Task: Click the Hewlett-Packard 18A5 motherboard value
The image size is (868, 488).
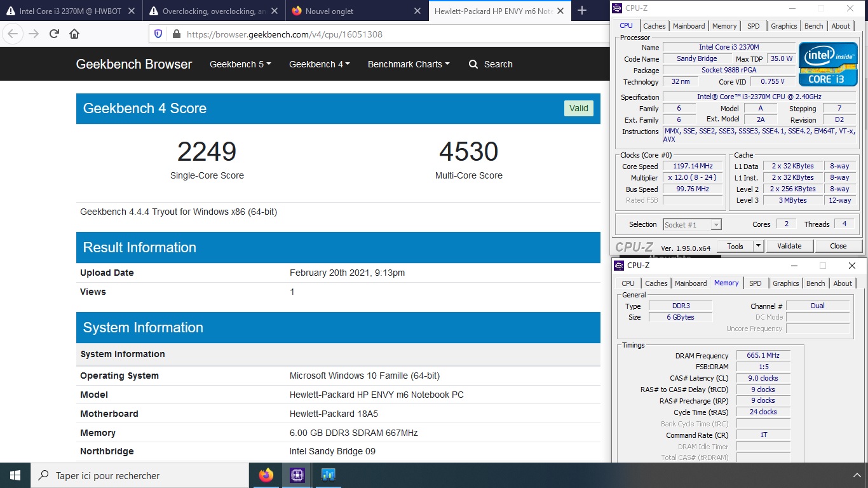Action: pyautogui.click(x=334, y=414)
